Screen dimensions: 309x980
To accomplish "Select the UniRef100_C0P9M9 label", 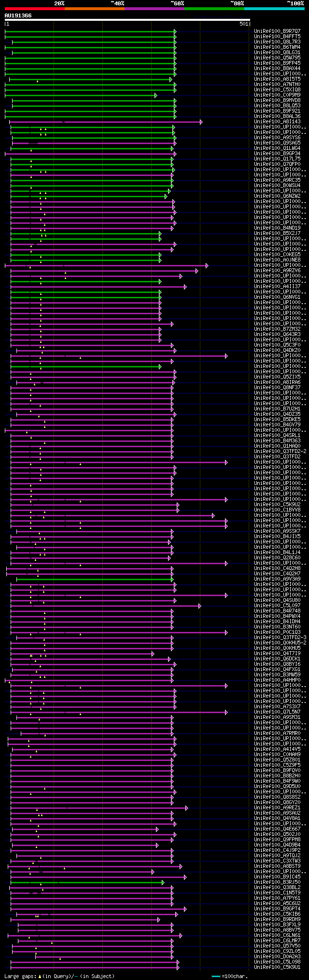I will [277, 95].
